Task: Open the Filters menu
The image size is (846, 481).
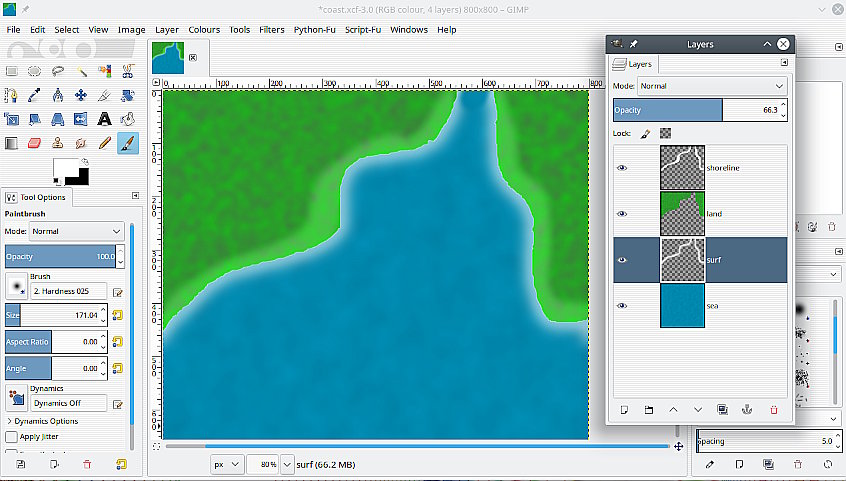Action: point(271,30)
